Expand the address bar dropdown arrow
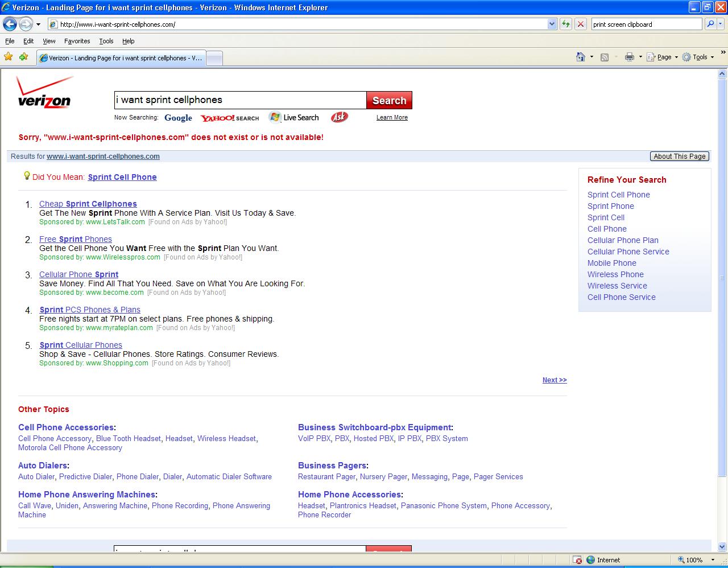This screenshot has width=728, height=568. (552, 24)
